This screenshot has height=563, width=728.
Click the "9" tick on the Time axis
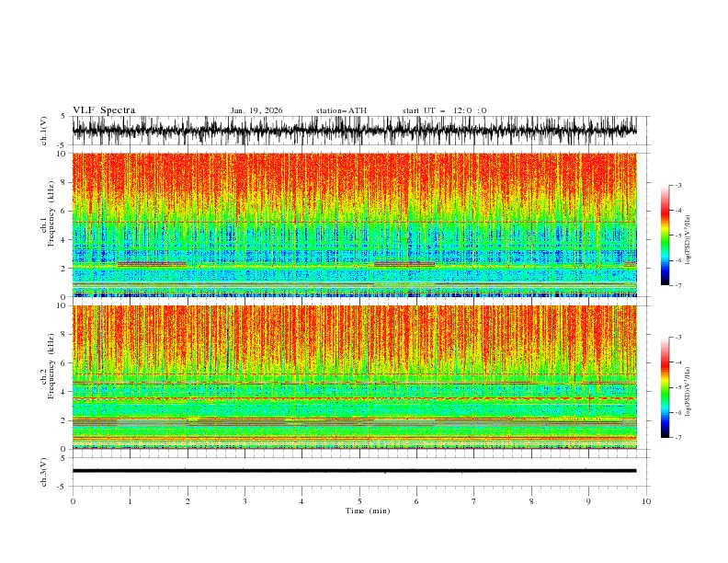[588, 501]
